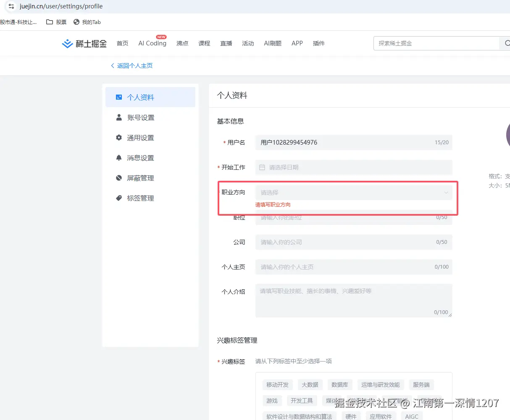The image size is (510, 420).
Task: Click the 稀土掘金 diamond logo
Action: tap(68, 43)
